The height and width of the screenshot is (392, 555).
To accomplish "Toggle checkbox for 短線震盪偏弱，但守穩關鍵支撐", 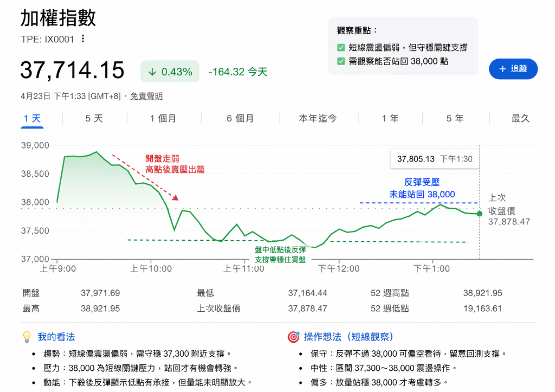I will (x=341, y=48).
